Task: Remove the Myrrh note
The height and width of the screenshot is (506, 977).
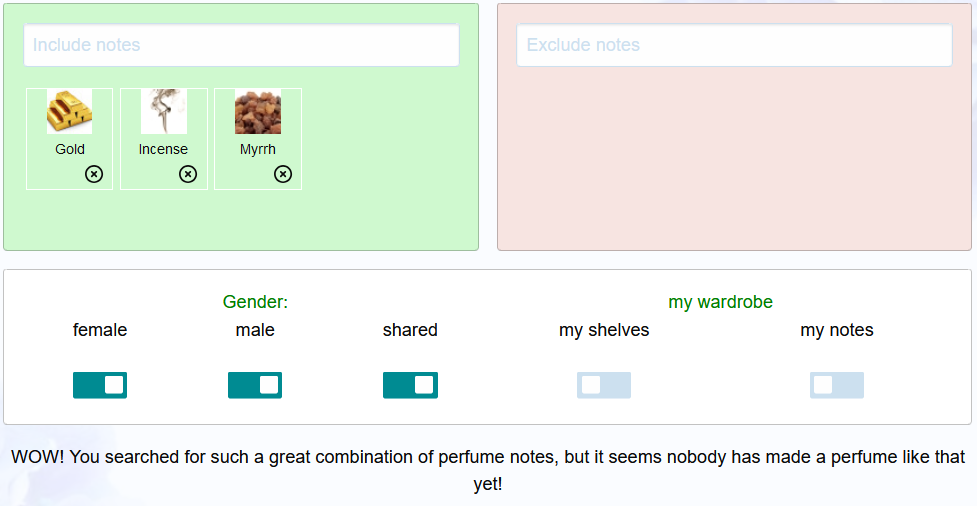Action: tap(283, 175)
